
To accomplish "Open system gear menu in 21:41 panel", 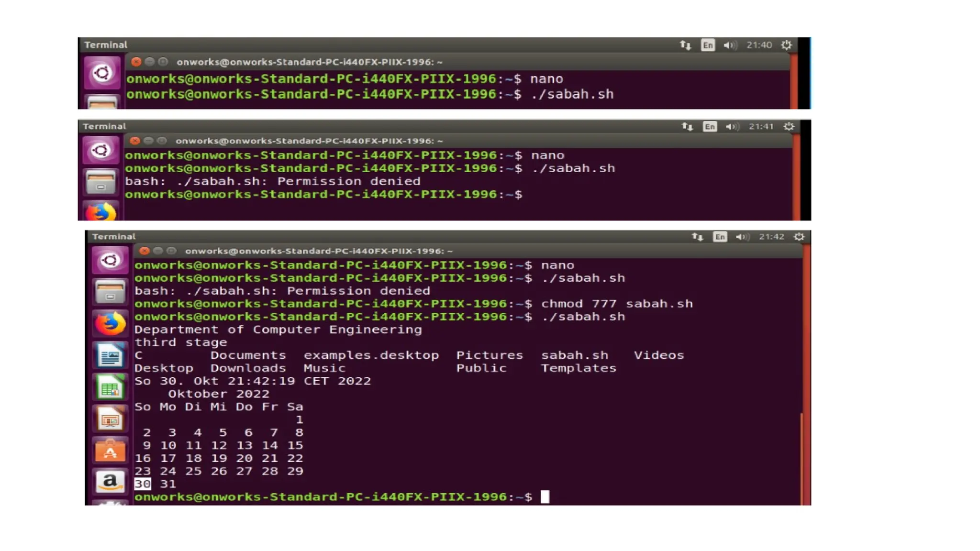I will (789, 126).
